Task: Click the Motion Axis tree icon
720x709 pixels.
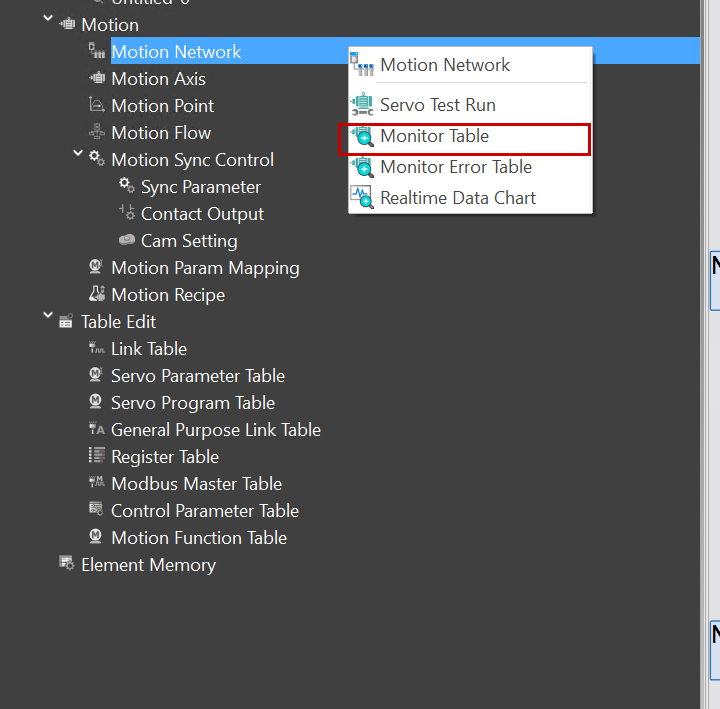Action: pos(97,79)
